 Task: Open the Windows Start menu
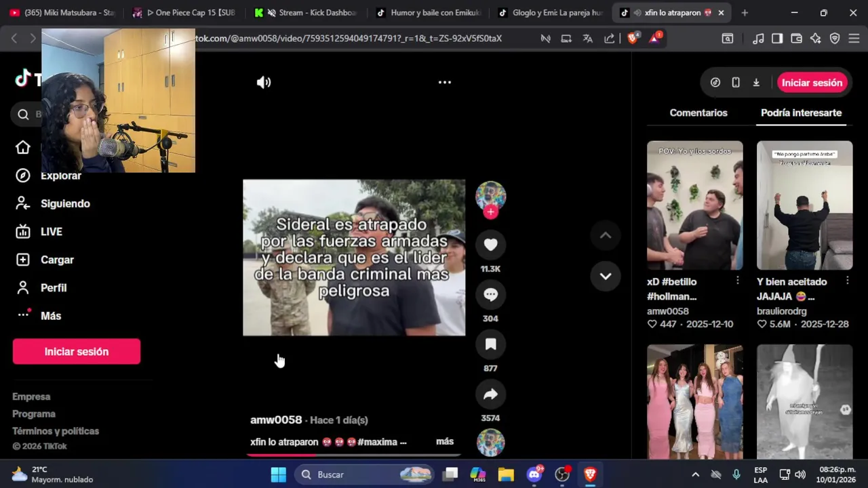click(278, 474)
